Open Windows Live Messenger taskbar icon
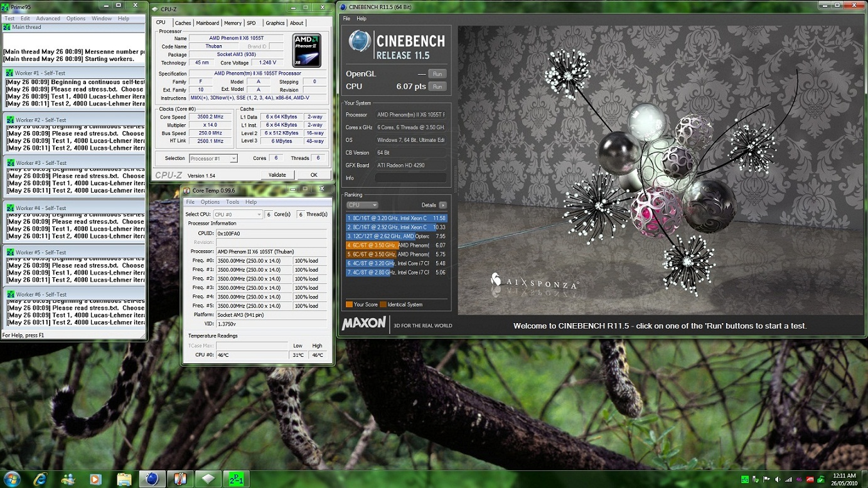The height and width of the screenshot is (488, 868). tap(68, 479)
